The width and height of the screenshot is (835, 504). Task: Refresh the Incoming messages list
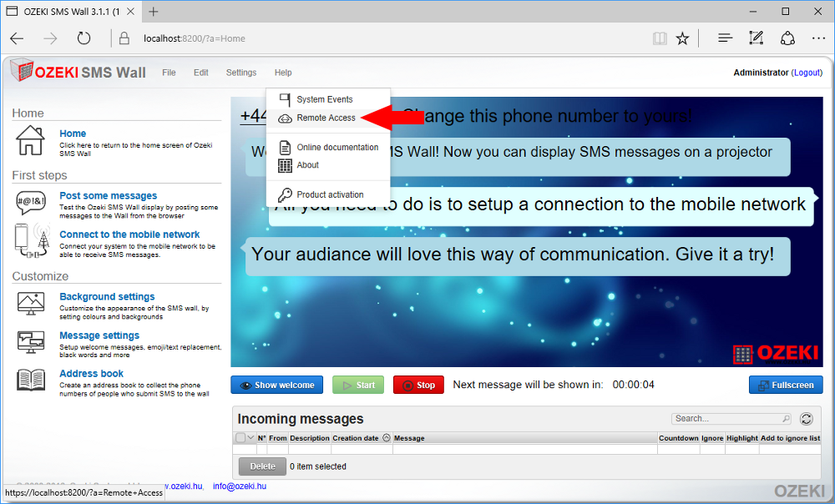click(807, 419)
